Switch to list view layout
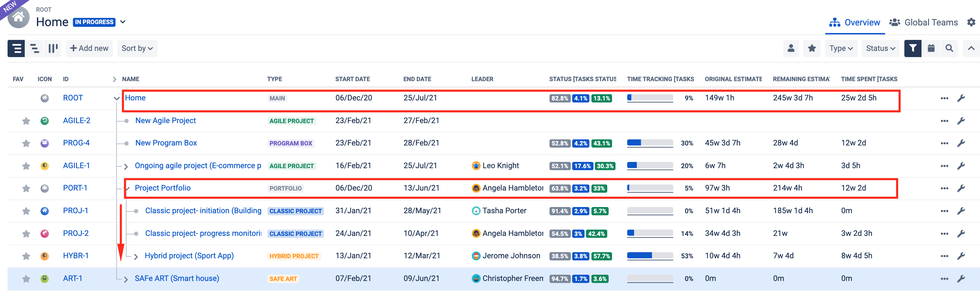 [17, 48]
